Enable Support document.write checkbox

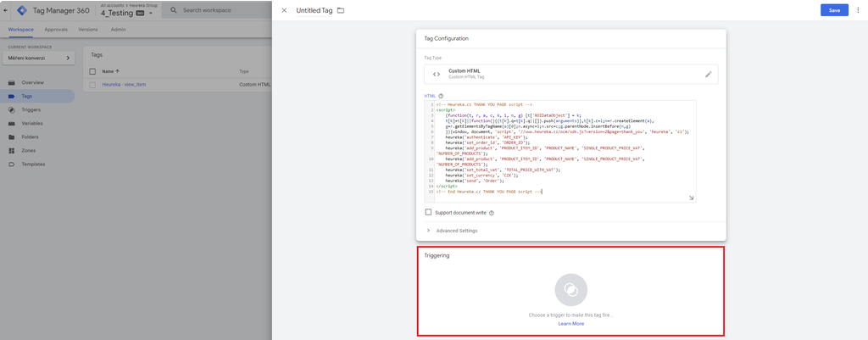point(428,212)
